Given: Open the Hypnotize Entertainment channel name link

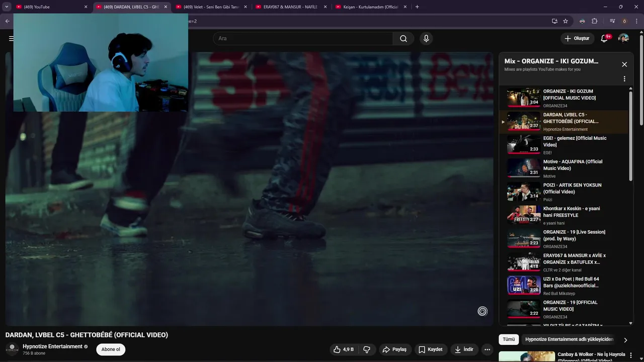Looking at the screenshot, I should click(x=52, y=346).
